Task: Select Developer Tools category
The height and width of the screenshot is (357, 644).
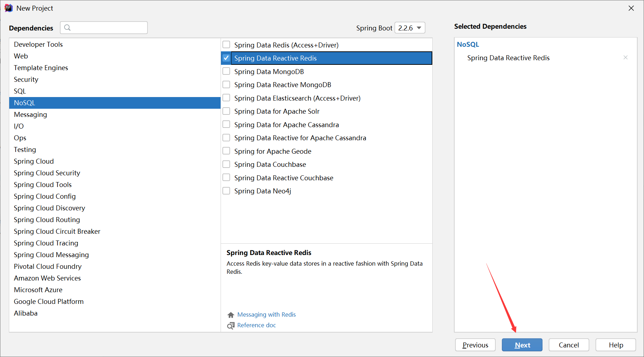Action: pyautogui.click(x=115, y=44)
